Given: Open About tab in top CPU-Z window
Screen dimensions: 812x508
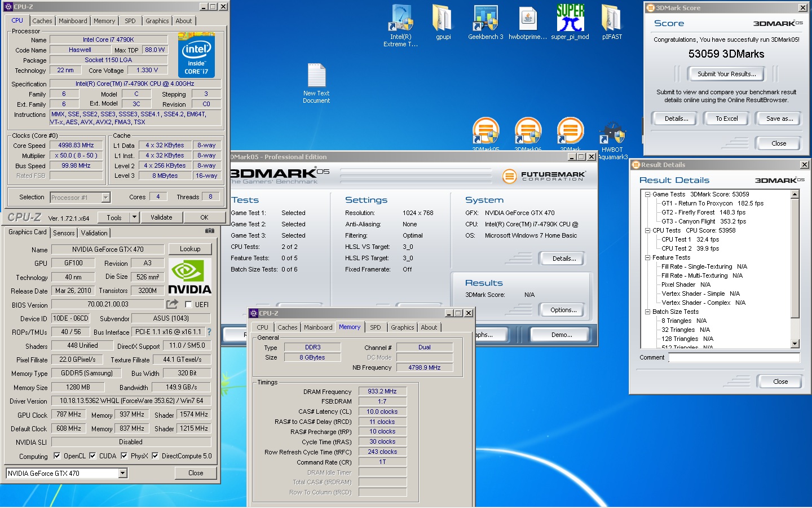Looking at the screenshot, I should click(x=184, y=21).
